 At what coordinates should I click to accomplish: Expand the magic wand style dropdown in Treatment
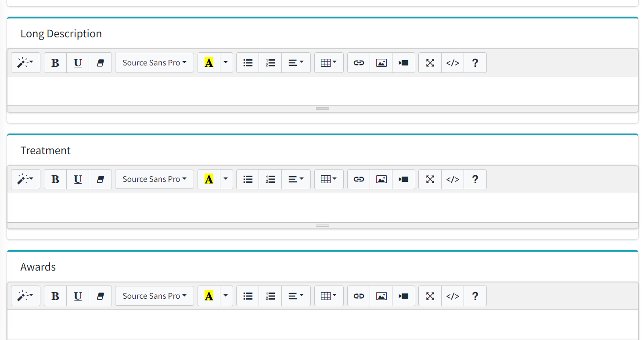(x=25, y=179)
